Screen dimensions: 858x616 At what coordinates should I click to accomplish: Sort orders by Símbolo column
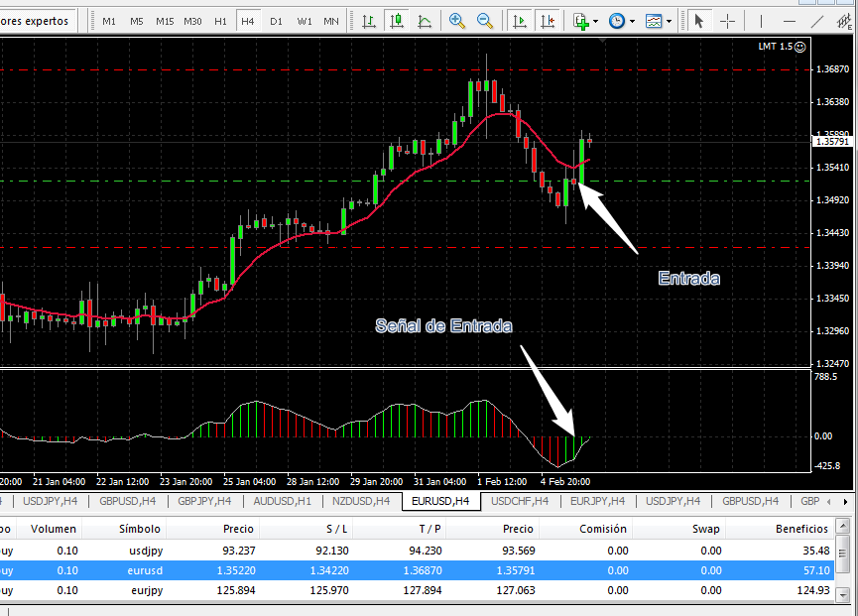coord(140,529)
